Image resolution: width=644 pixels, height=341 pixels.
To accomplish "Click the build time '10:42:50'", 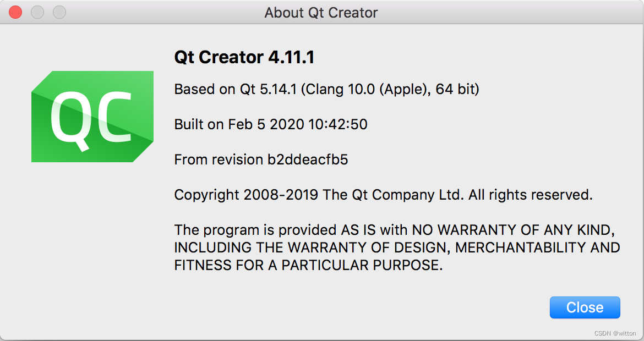I will click(338, 124).
